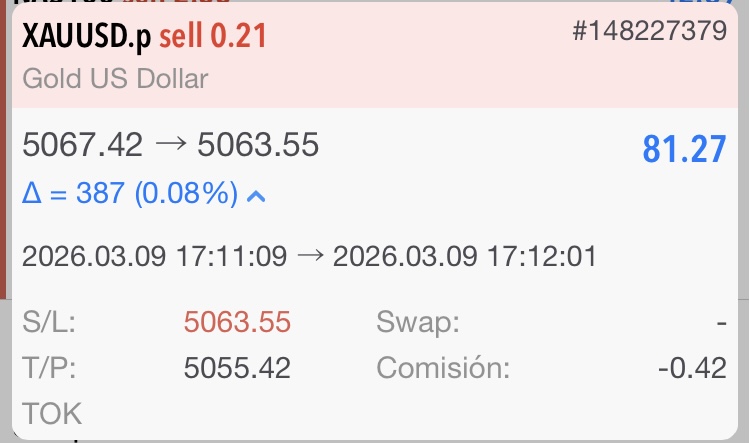Click the Swap label
The width and height of the screenshot is (749, 443).
pyautogui.click(x=418, y=322)
